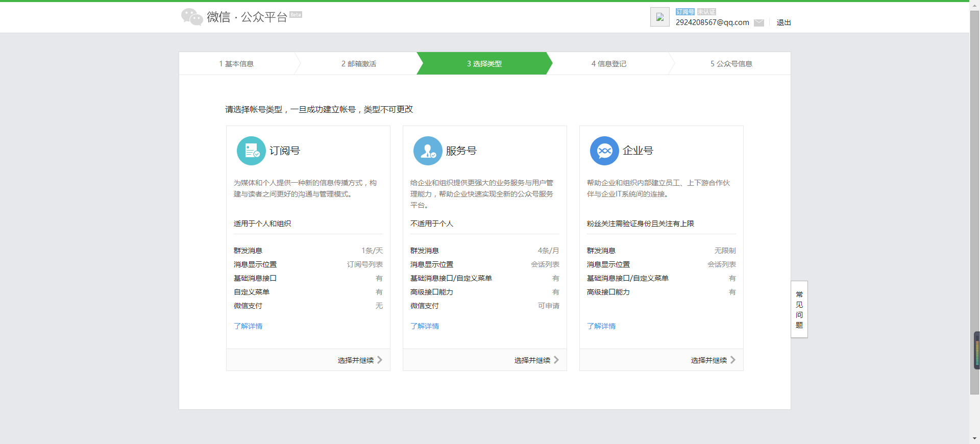This screenshot has width=980, height=444.
Task: Click '微信支付' label in 订阅号 card
Action: [248, 306]
